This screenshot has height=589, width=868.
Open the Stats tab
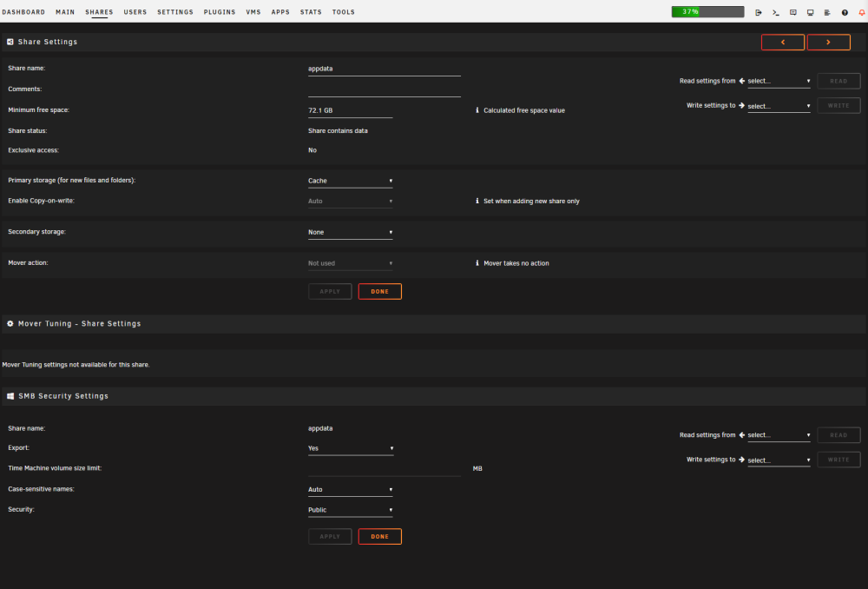pyautogui.click(x=311, y=12)
